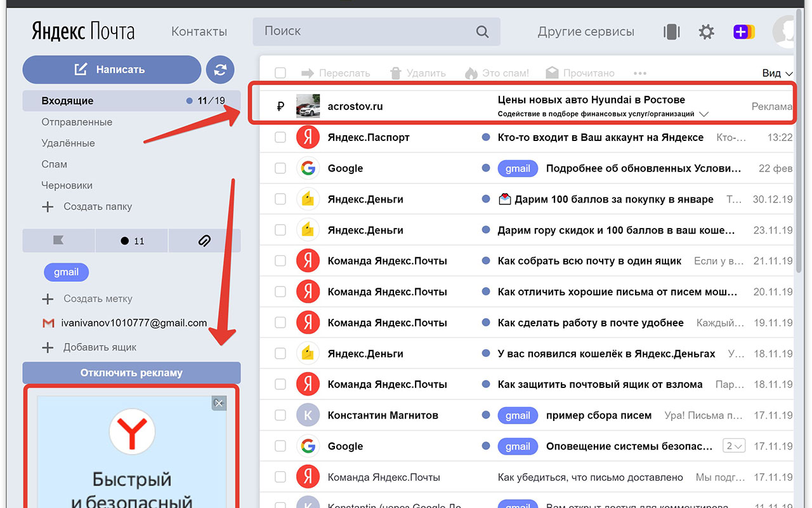Select checkbox for Яндекс.Деньги 23.11.19 email

pos(280,230)
